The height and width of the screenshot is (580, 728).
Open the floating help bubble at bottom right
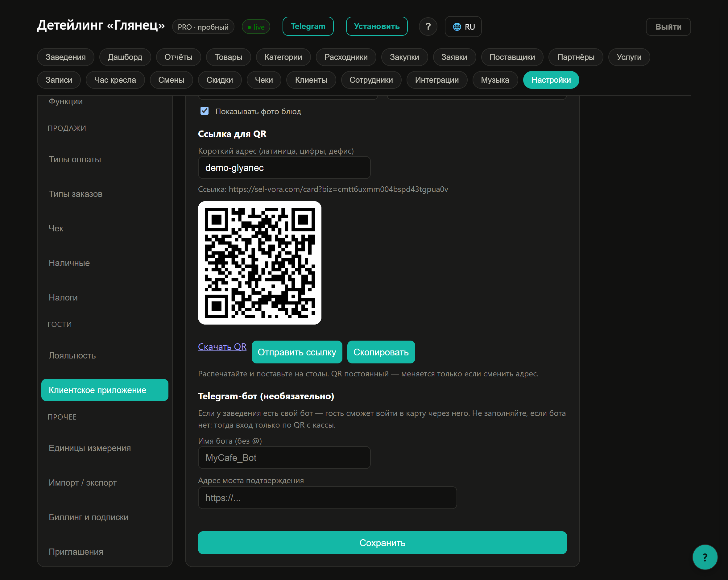click(705, 557)
